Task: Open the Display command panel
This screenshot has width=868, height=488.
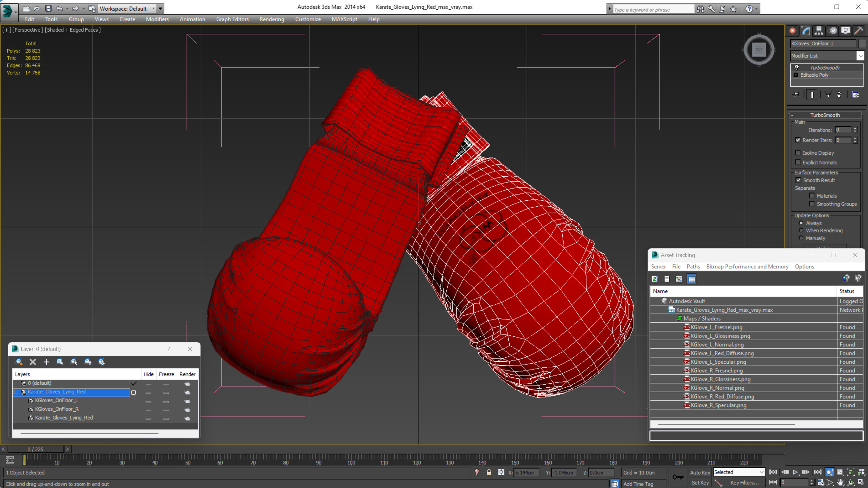Action: (845, 31)
